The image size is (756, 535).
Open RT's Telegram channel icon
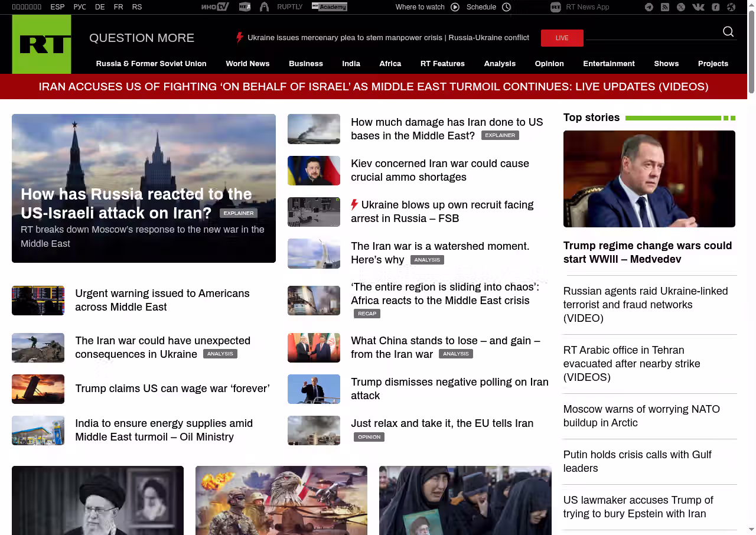649,7
